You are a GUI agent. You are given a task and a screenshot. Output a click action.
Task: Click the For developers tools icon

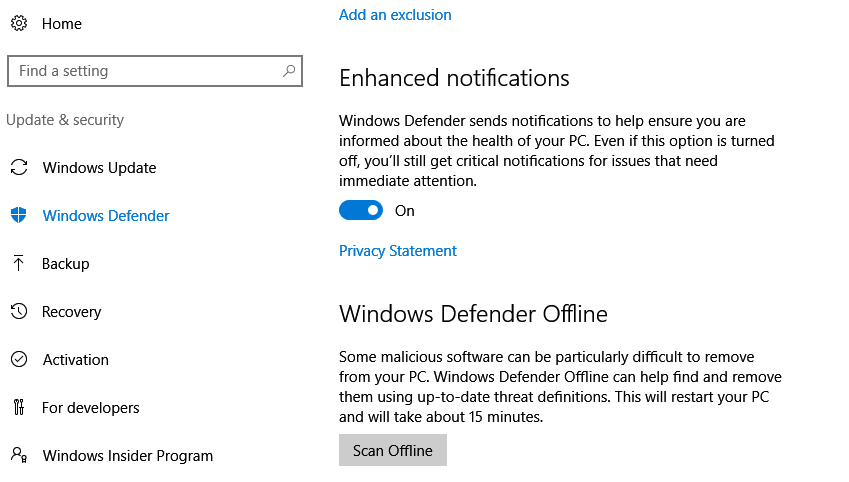click(19, 407)
